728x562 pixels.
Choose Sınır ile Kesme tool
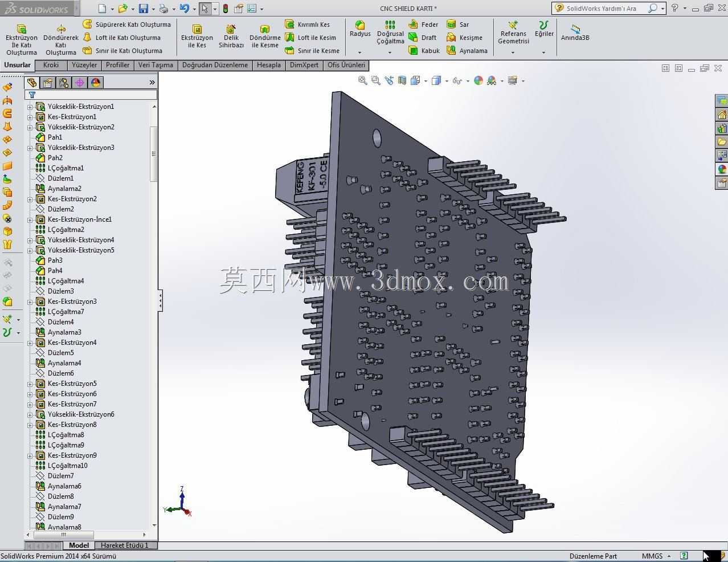[x=312, y=51]
